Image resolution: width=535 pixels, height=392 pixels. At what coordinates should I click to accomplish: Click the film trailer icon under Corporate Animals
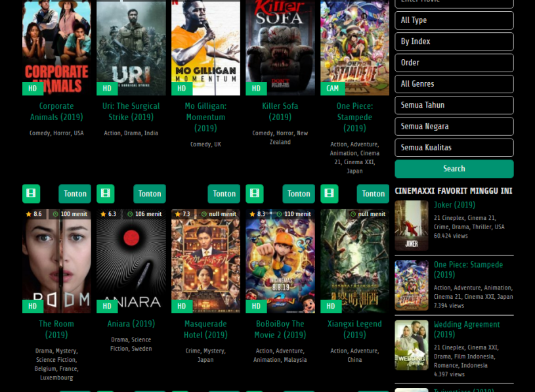tap(31, 194)
